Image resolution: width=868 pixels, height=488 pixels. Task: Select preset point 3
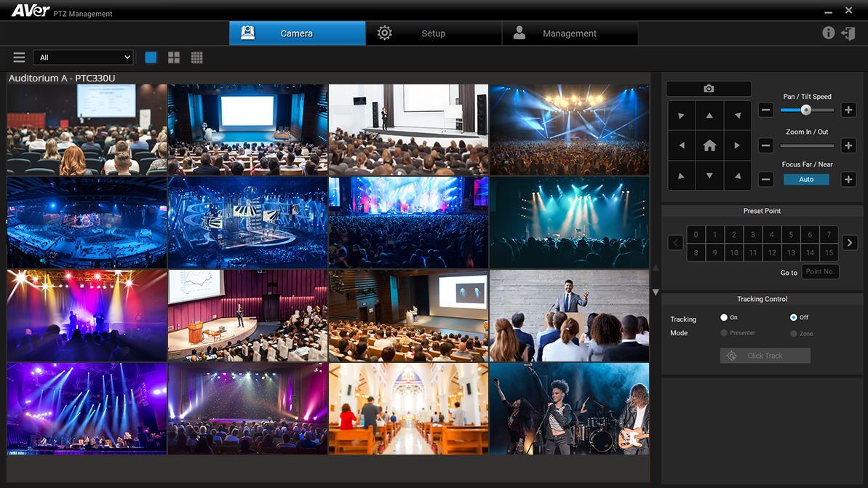[753, 235]
